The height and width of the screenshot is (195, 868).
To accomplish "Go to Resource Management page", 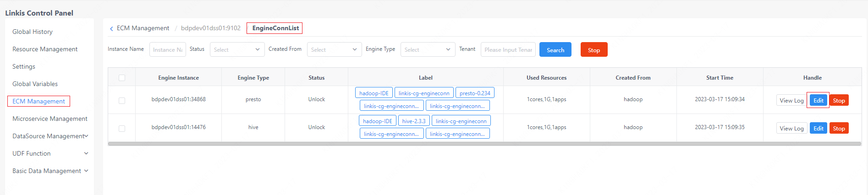I will [x=45, y=49].
